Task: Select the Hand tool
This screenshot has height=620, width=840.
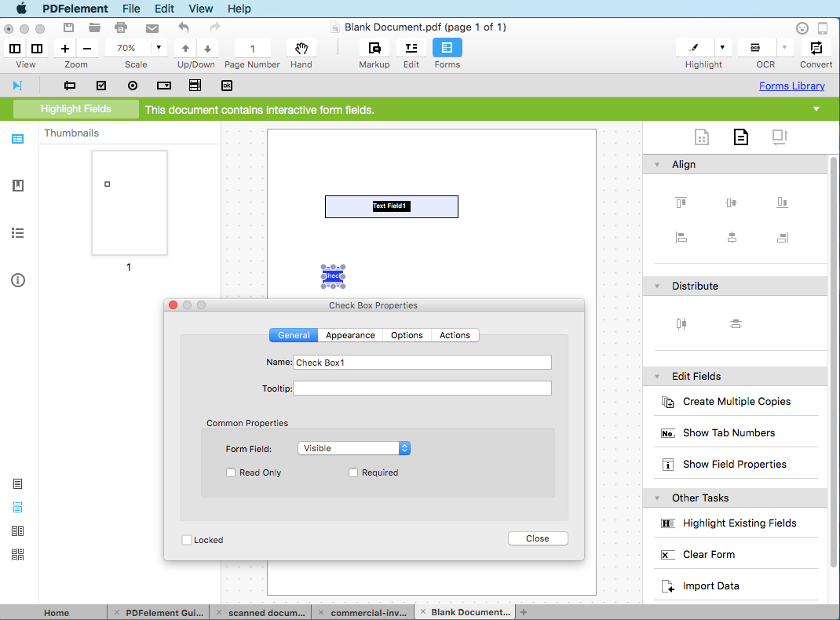Action: 301,48
